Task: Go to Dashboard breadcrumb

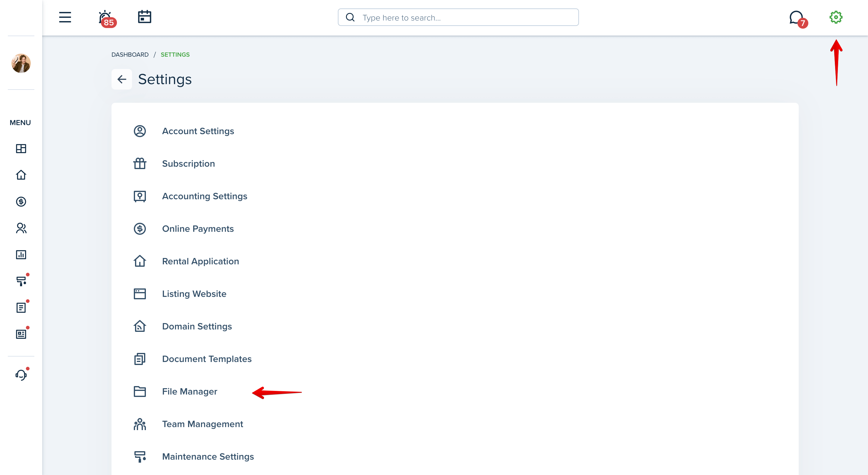Action: pyautogui.click(x=130, y=55)
